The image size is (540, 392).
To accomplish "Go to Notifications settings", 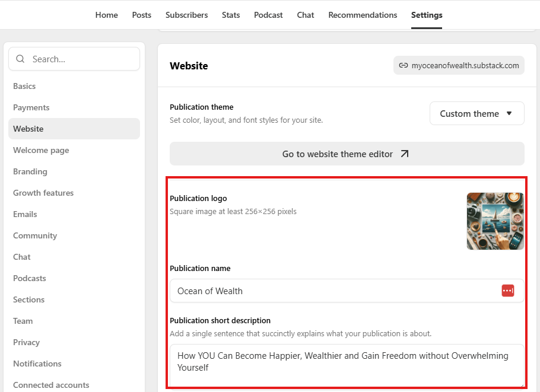I will click(x=37, y=364).
